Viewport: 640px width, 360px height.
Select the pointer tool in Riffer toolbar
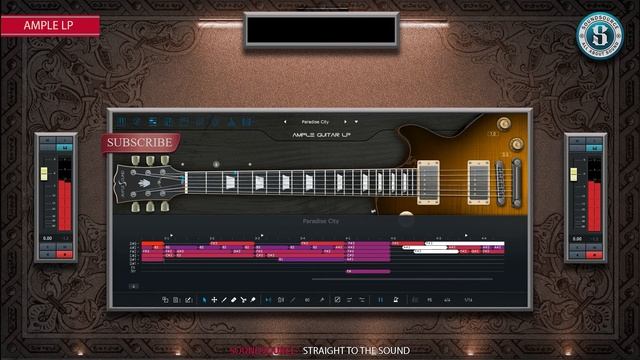204,300
